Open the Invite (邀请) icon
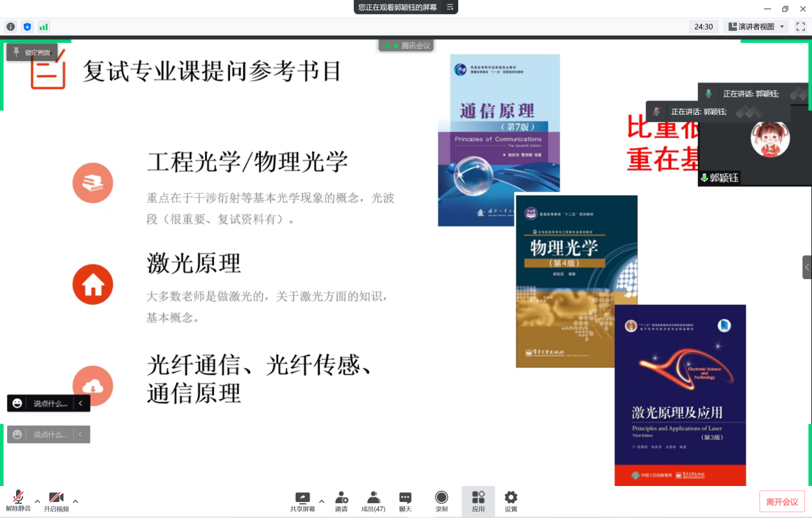 click(341, 501)
